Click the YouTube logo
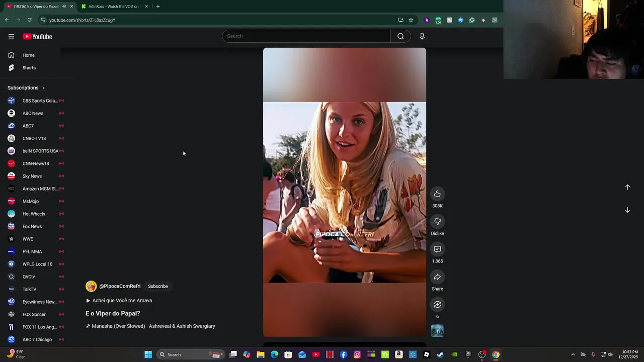 pos(37,36)
